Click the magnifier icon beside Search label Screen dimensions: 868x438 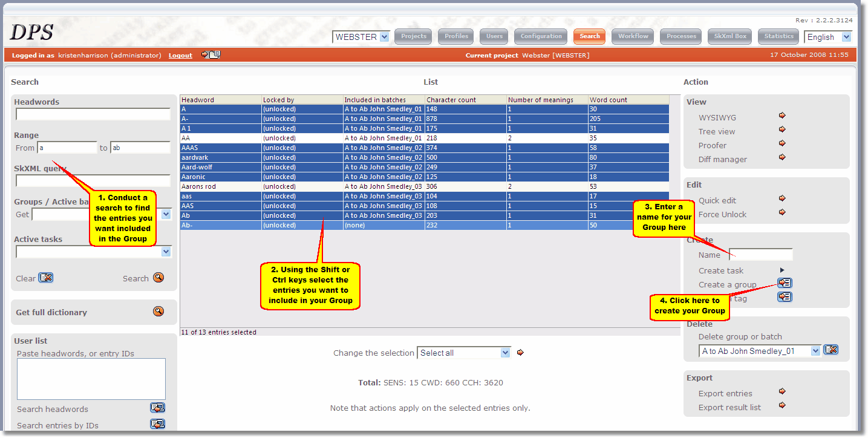pos(158,278)
